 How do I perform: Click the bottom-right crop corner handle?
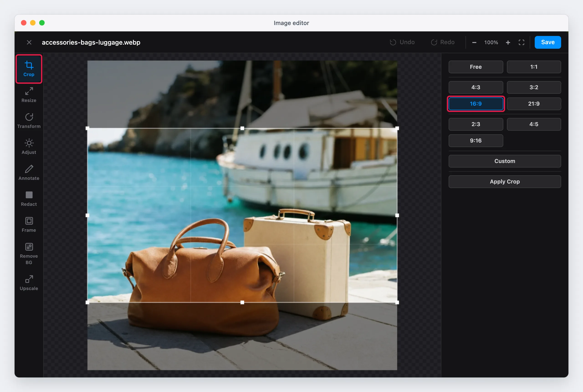tap(397, 303)
